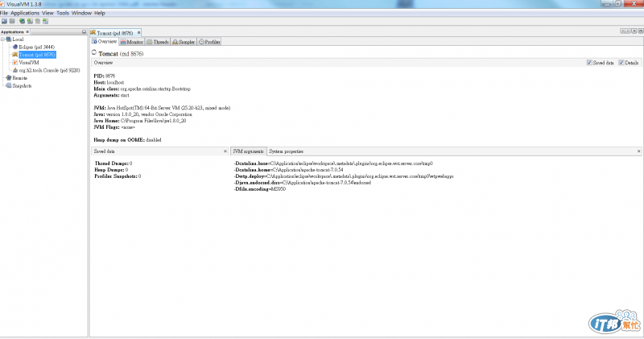The height and width of the screenshot is (339, 644).
Task: Switch to the Overview tab
Action: (105, 42)
